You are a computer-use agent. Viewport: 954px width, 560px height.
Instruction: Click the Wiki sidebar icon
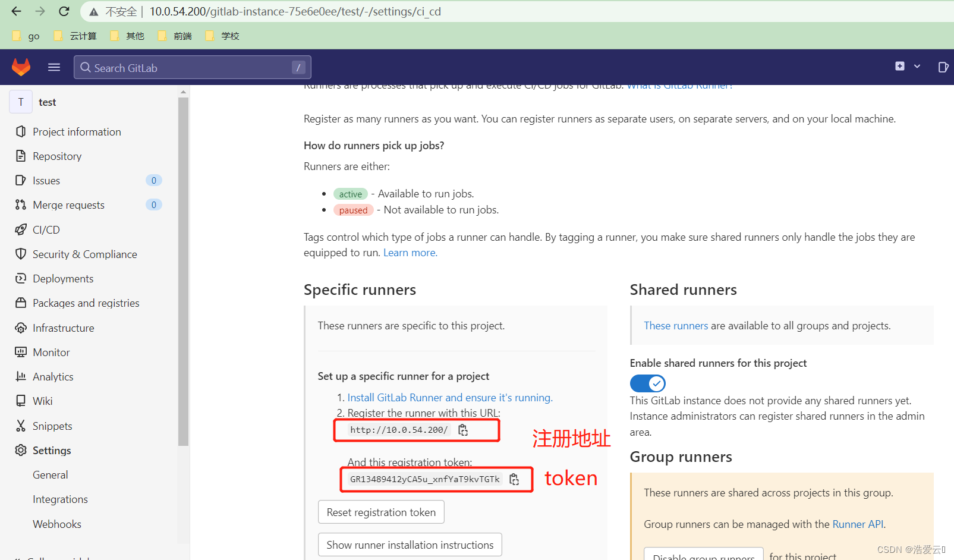21,401
